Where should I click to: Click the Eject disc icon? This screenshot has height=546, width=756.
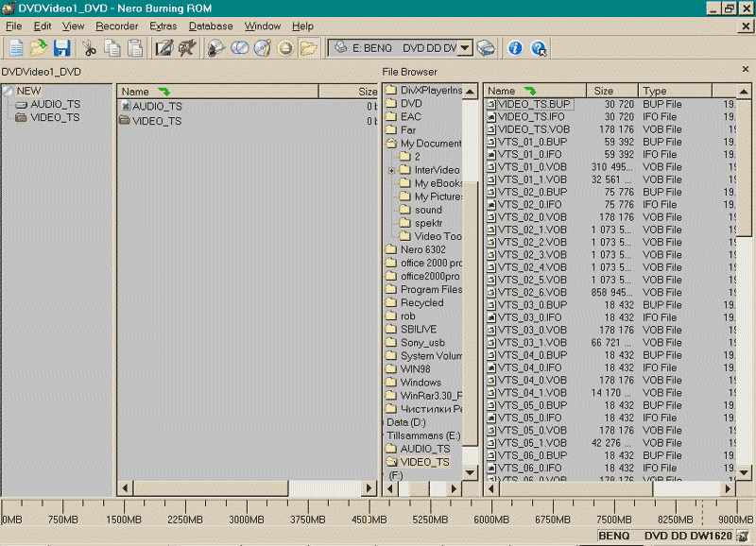(x=285, y=48)
